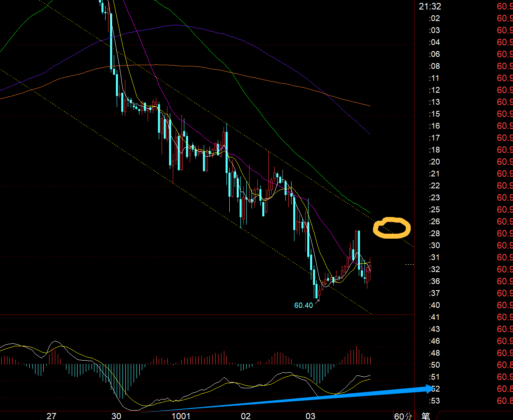Select the :02 tick row
The width and height of the screenshot is (513, 420).
pyautogui.click(x=464, y=18)
